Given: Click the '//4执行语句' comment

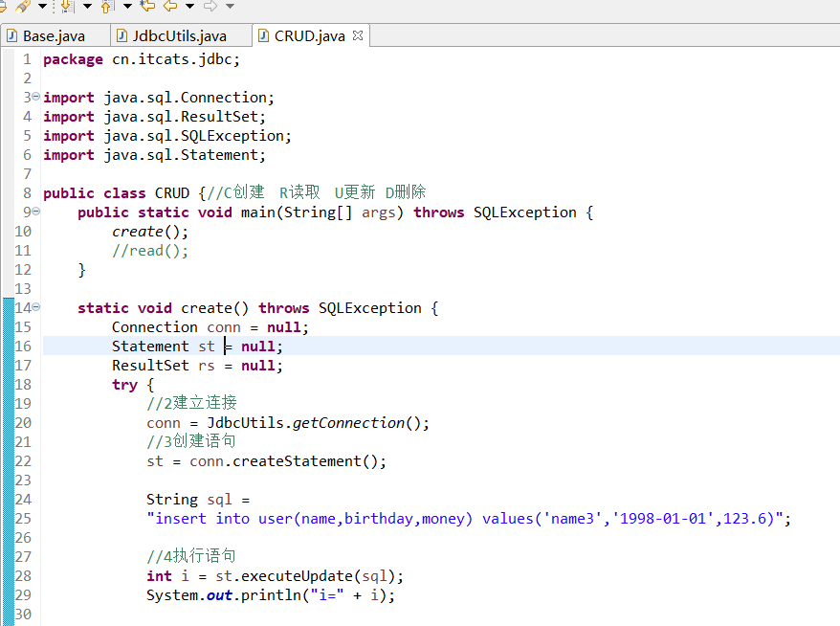Looking at the screenshot, I should coord(191,556).
